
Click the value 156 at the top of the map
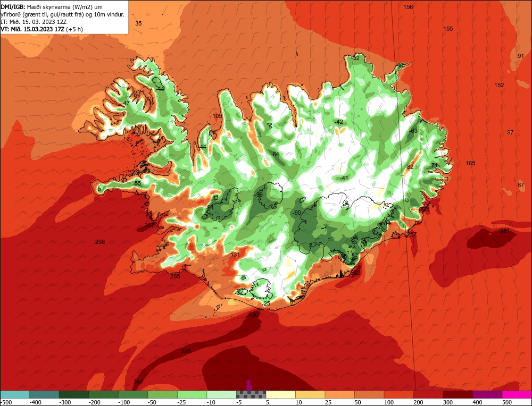point(408,7)
